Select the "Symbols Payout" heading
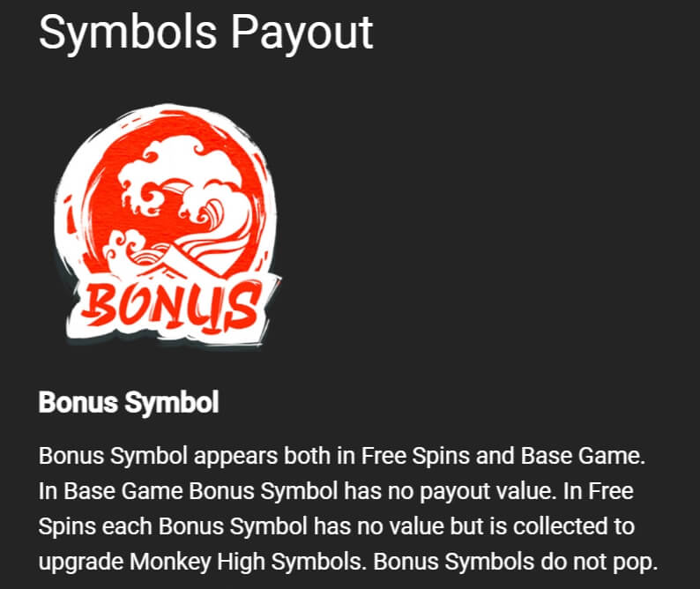This screenshot has width=700, height=589. click(x=205, y=32)
